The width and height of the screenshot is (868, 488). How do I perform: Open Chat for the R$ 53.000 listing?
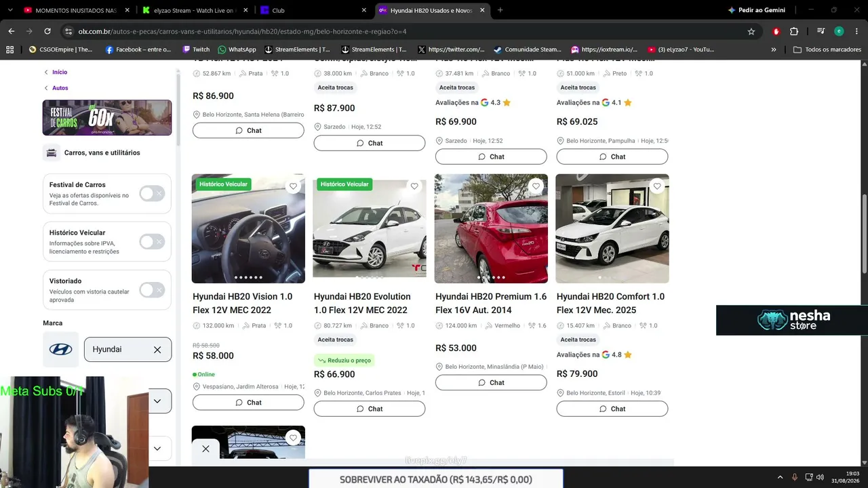coord(491,382)
